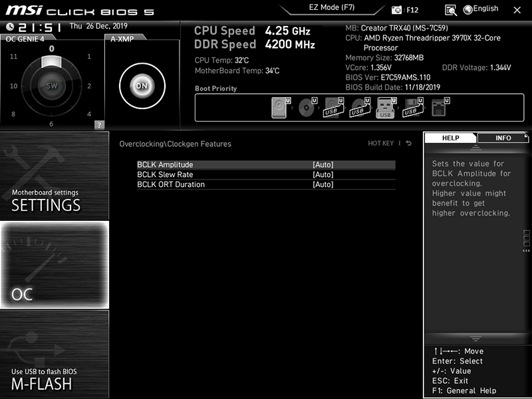
Task: Click the BIOS Ver E7C59AMS.110 text
Action: (x=388, y=77)
